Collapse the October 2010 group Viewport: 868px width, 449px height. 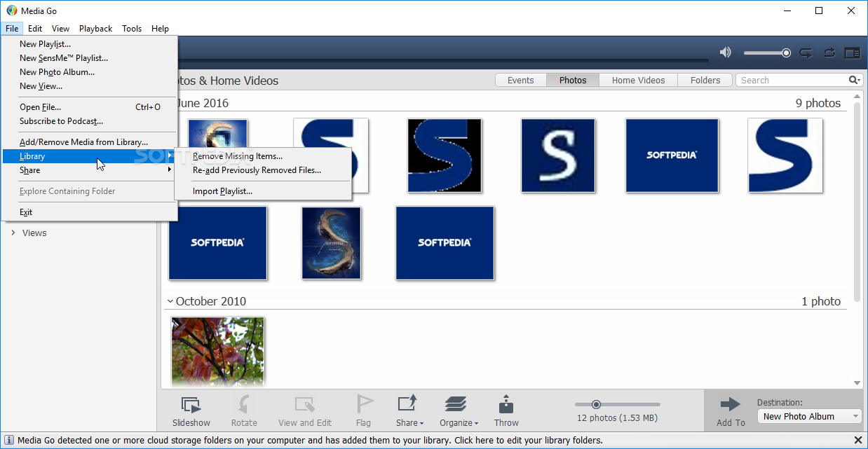[169, 301]
